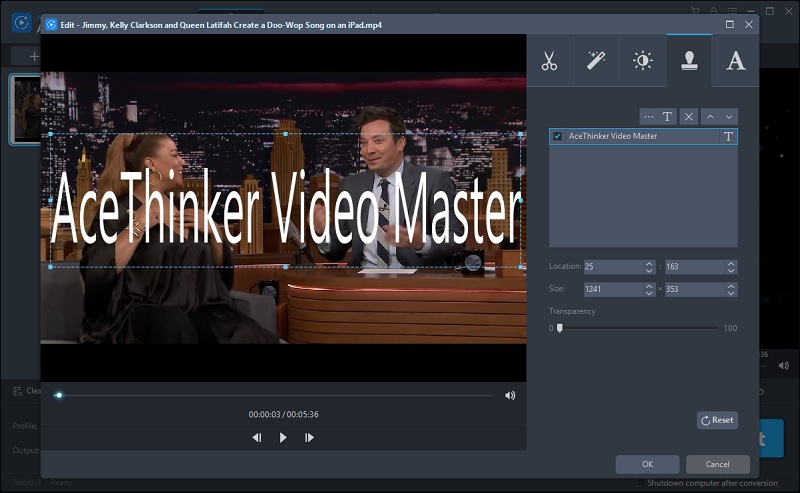
Task: Remove watermark with the X button
Action: coord(689,117)
